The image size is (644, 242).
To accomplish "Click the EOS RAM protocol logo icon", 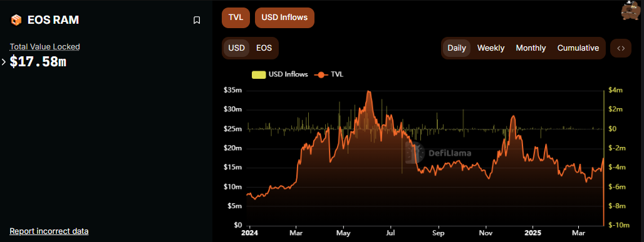I will point(16,20).
